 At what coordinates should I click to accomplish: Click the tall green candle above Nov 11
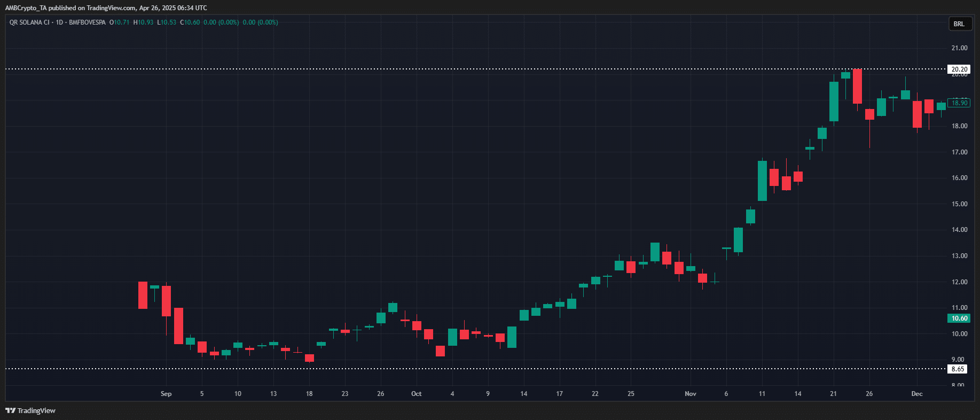pos(762,181)
